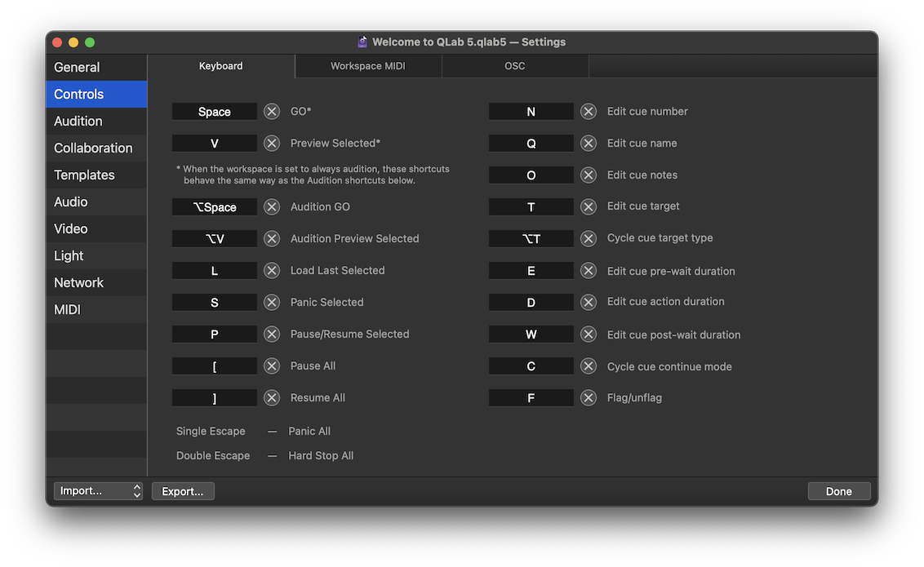The image size is (924, 567).
Task: Remove the Cycle cue target type shortcut
Action: (589, 238)
